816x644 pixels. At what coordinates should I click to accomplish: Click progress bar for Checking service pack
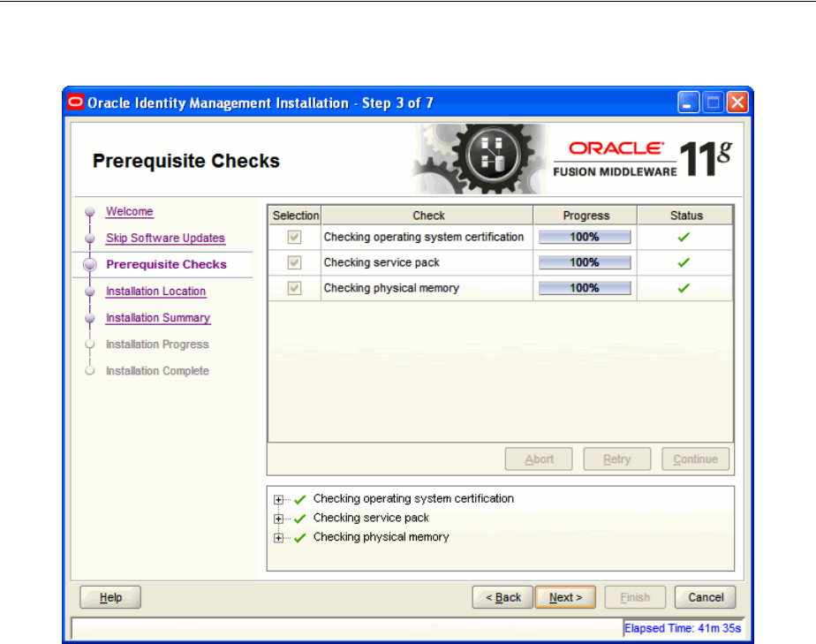tap(585, 263)
